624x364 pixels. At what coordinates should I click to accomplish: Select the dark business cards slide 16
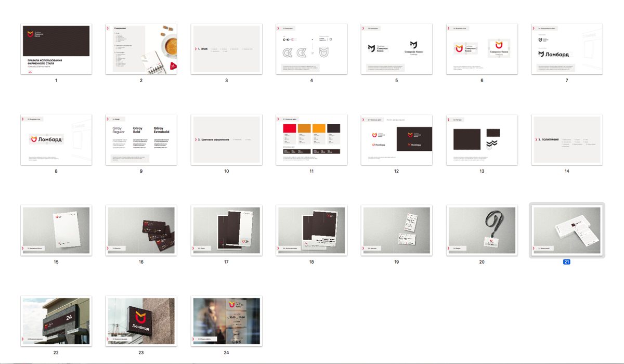(141, 230)
